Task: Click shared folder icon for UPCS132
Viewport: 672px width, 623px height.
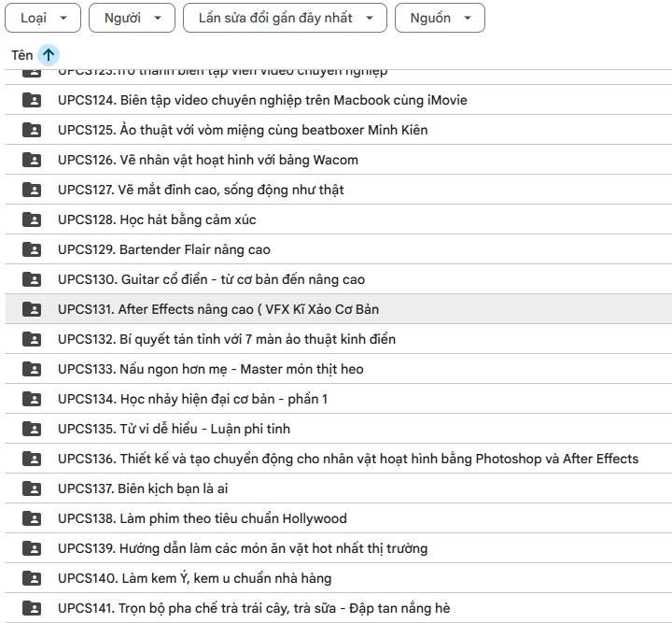Action: pyautogui.click(x=32, y=339)
